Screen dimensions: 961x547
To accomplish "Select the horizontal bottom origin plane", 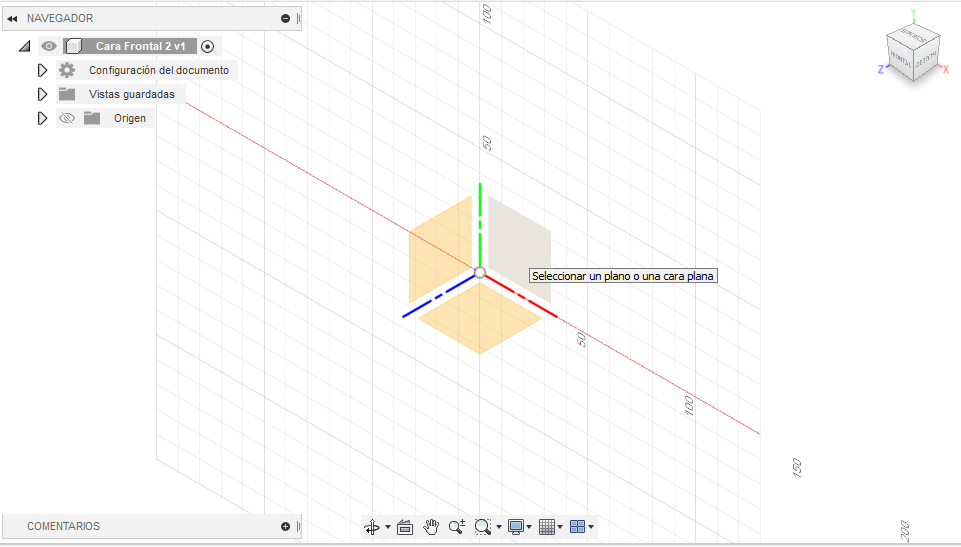I will coord(480,317).
